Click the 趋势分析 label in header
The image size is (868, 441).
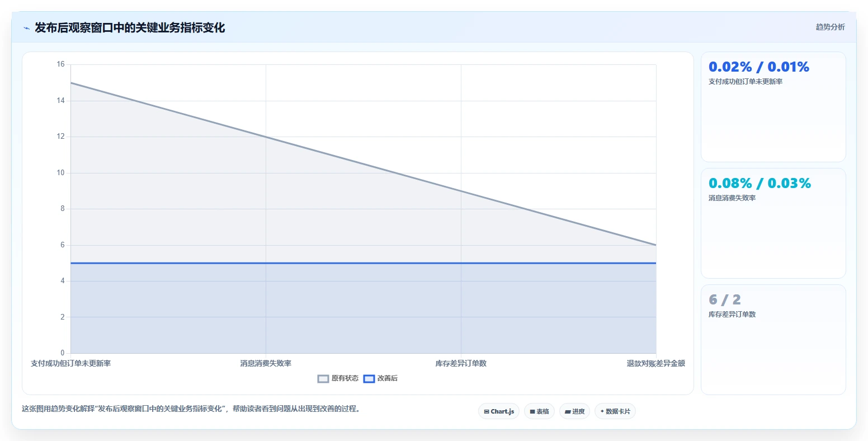tap(830, 27)
